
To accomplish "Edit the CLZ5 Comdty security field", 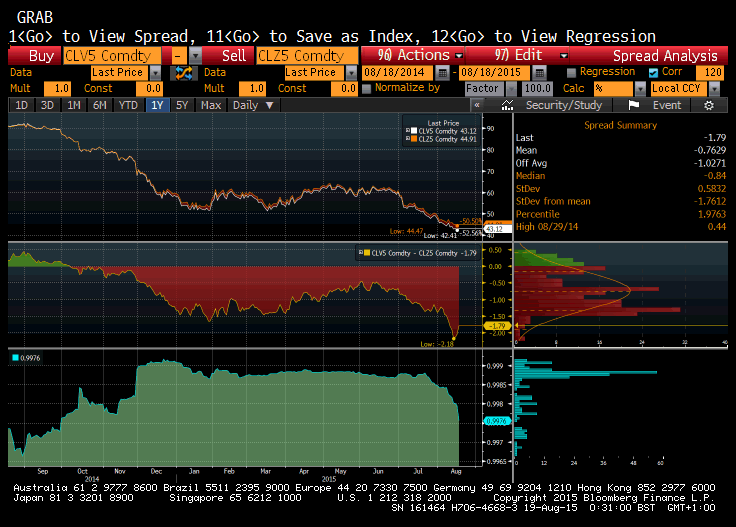I will [x=307, y=56].
